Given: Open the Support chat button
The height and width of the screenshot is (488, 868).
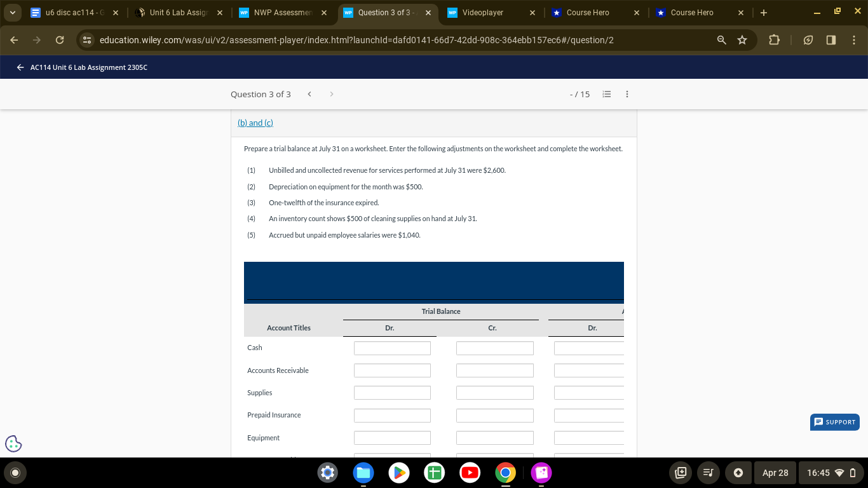Looking at the screenshot, I should pos(835,422).
